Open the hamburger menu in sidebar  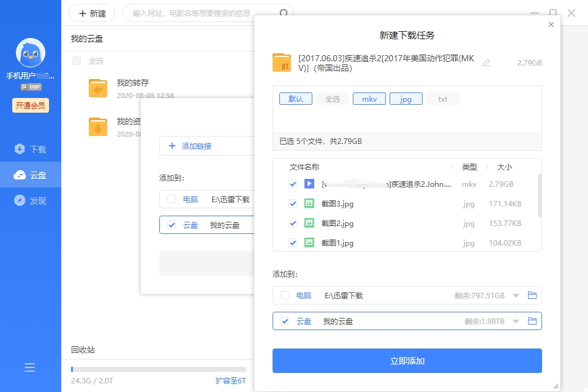[29, 367]
